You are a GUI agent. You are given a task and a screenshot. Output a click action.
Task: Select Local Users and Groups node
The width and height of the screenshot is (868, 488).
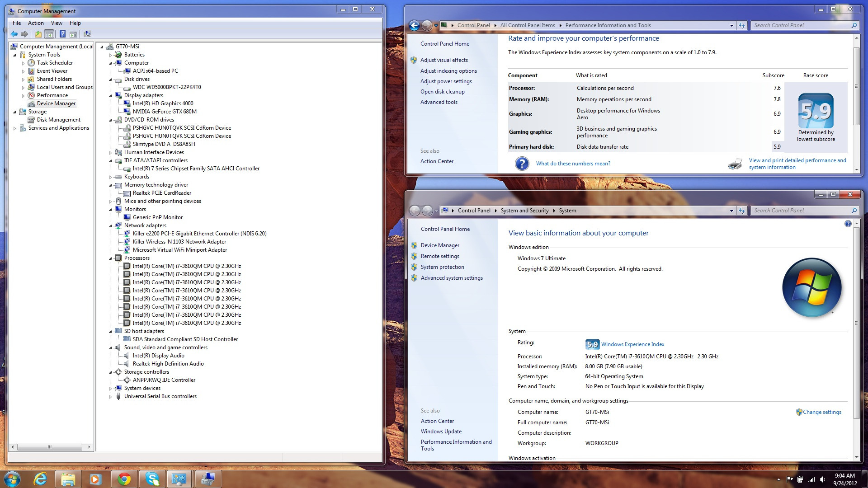[x=65, y=87]
